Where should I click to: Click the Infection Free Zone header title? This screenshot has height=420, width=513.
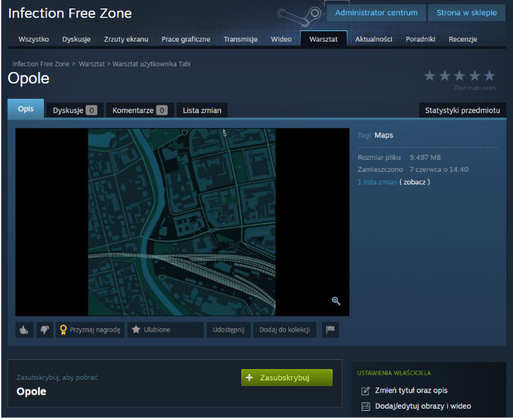[70, 13]
